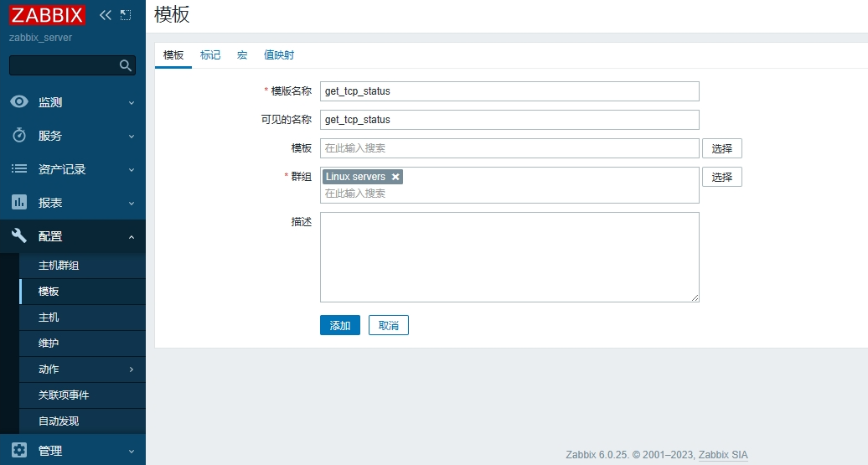Click the 资产记录 list icon
Screen dimensions: 868x465
tap(19, 169)
